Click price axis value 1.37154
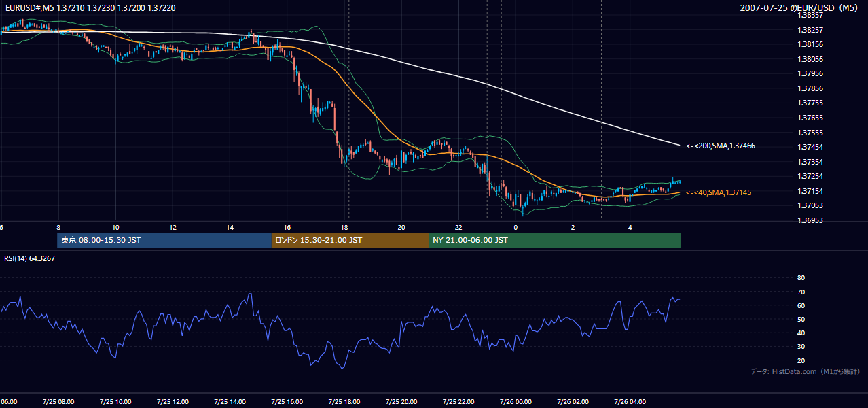 (x=810, y=191)
